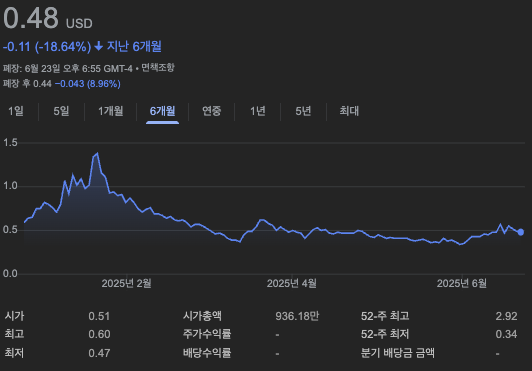This screenshot has height=371, width=532.
Task: Click the 최고 label
Action: (14, 334)
